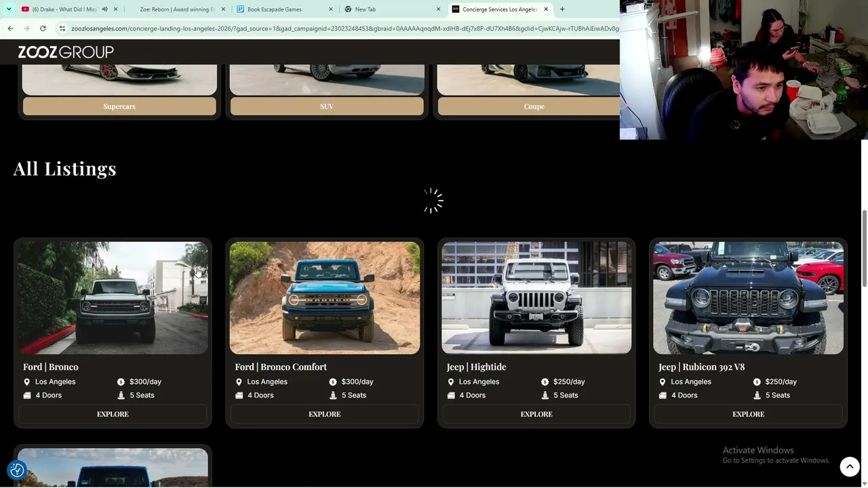Explore the Jeep Rubicon 392 V8 listing
This screenshot has width=868, height=488.
click(749, 414)
